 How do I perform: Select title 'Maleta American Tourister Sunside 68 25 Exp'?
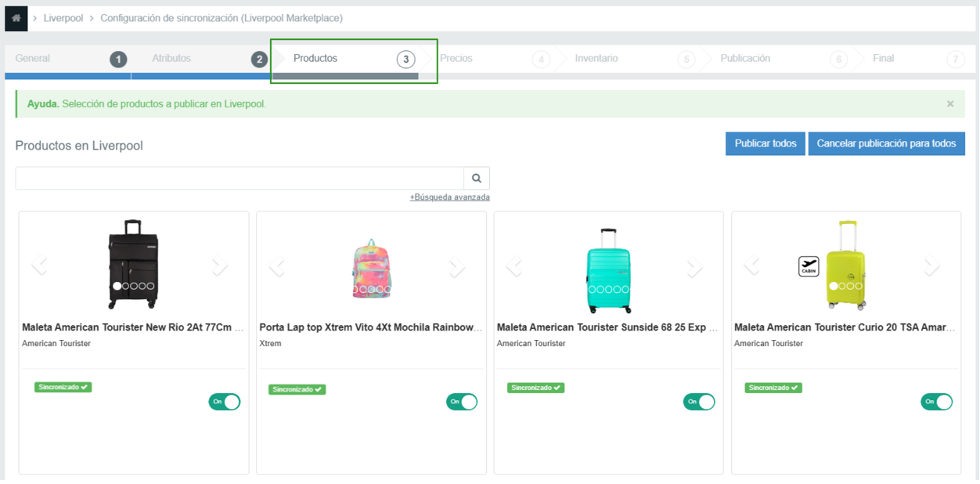click(x=607, y=327)
